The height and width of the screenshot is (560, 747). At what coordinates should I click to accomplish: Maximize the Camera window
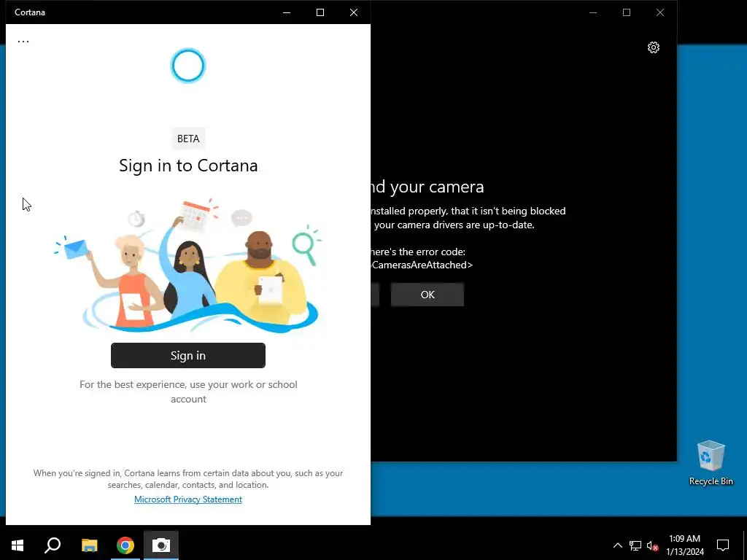tap(627, 12)
